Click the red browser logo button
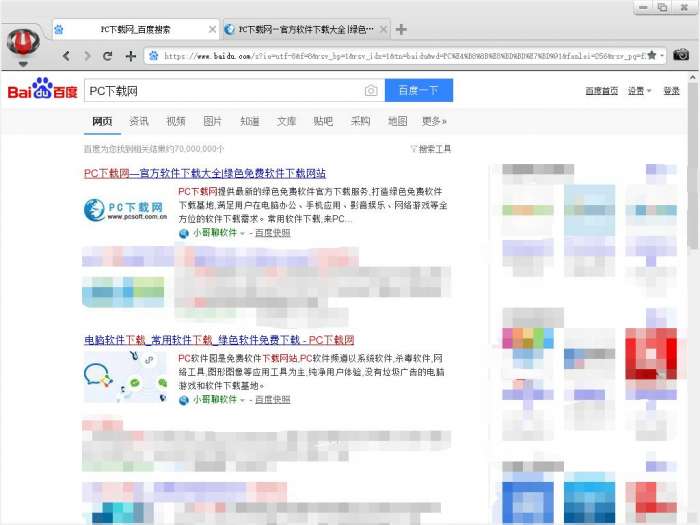The width and height of the screenshot is (700, 525). [x=23, y=43]
